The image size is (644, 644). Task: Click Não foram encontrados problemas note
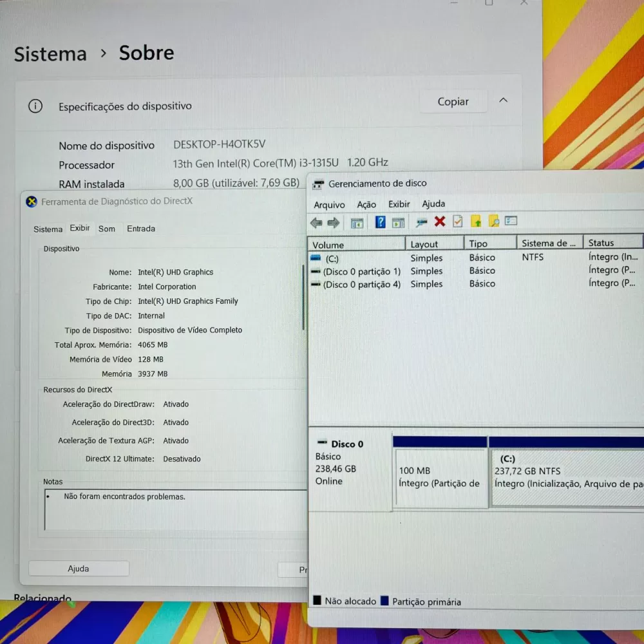click(124, 497)
